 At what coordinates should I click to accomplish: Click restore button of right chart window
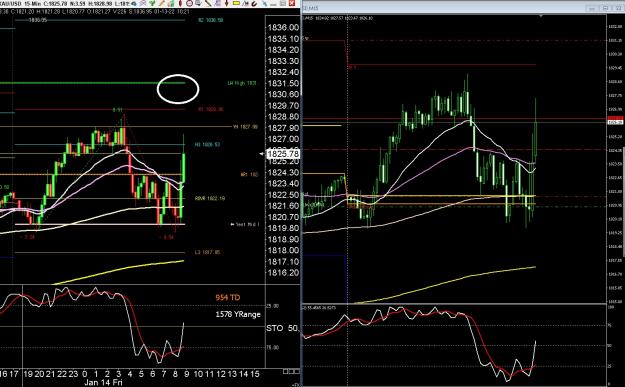(x=606, y=8)
